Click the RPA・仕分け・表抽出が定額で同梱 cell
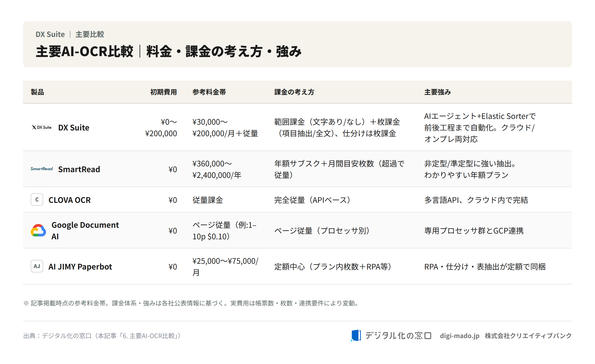 485,266
